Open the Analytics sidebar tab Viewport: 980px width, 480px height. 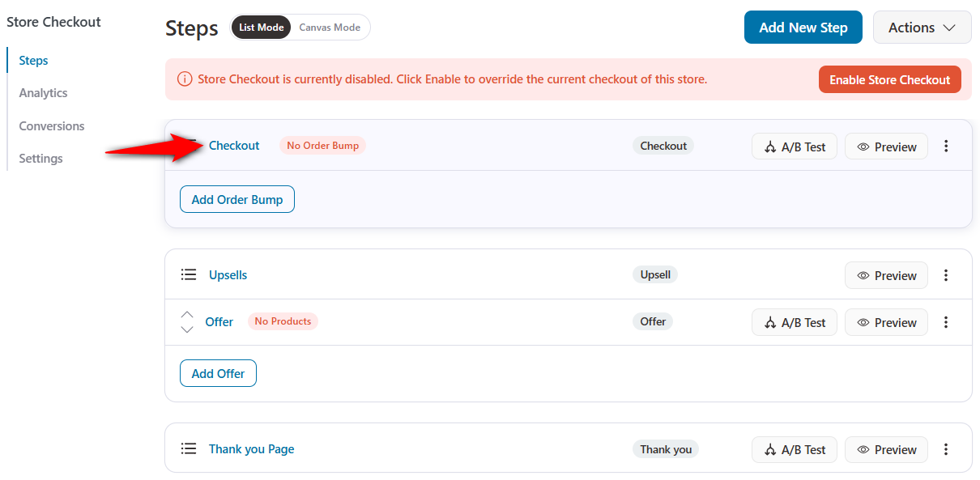(x=43, y=93)
